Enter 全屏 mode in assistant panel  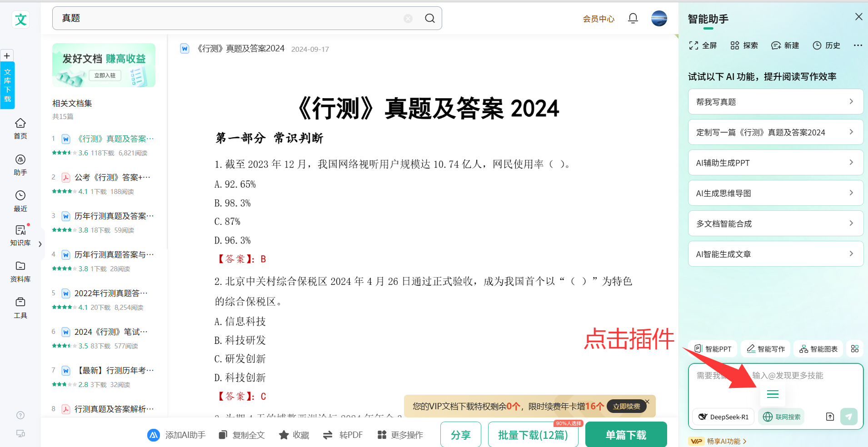pos(703,45)
